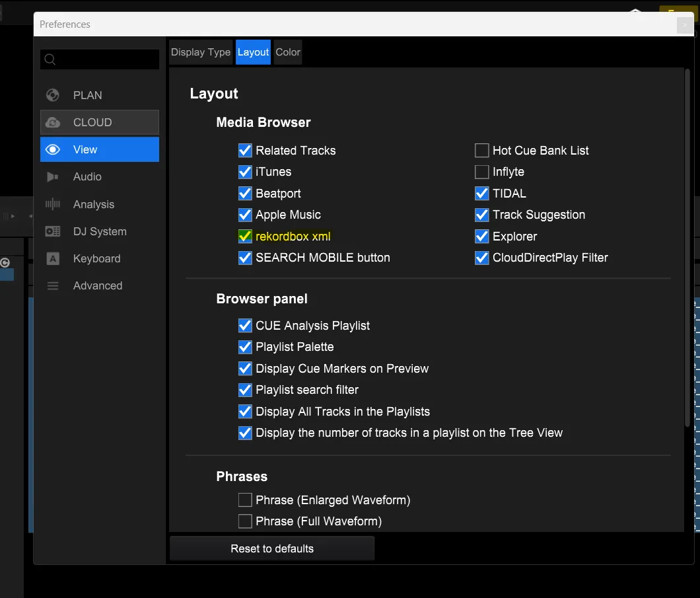Screen dimensions: 700x598
Task: Click the preferences search field
Action: (106, 59)
